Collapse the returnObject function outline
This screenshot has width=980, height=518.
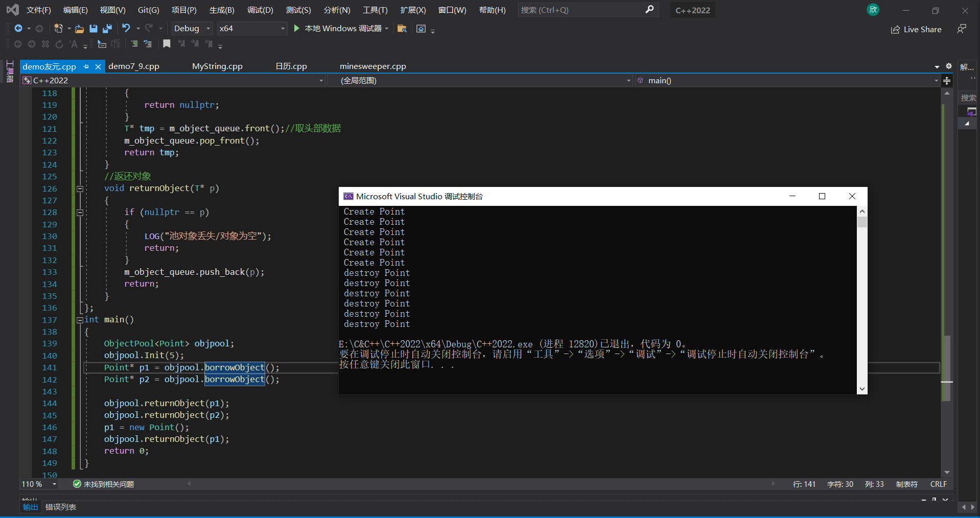[x=80, y=189]
